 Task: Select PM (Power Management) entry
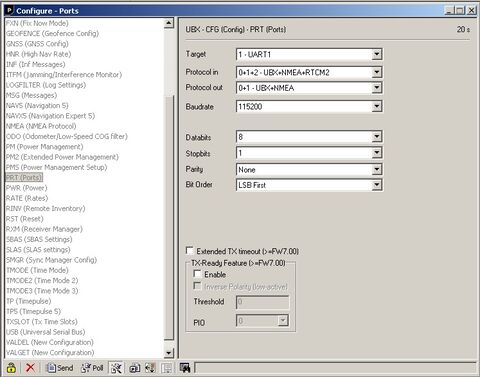point(45,147)
